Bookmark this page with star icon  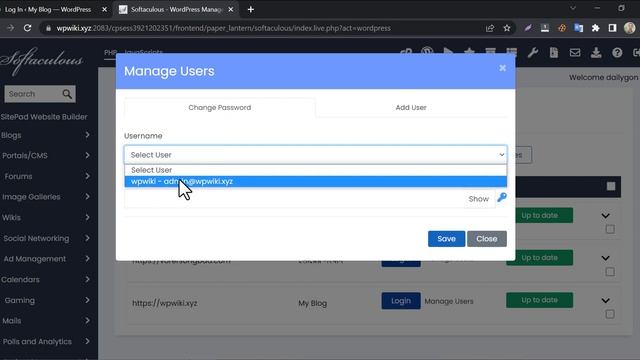pos(507,28)
